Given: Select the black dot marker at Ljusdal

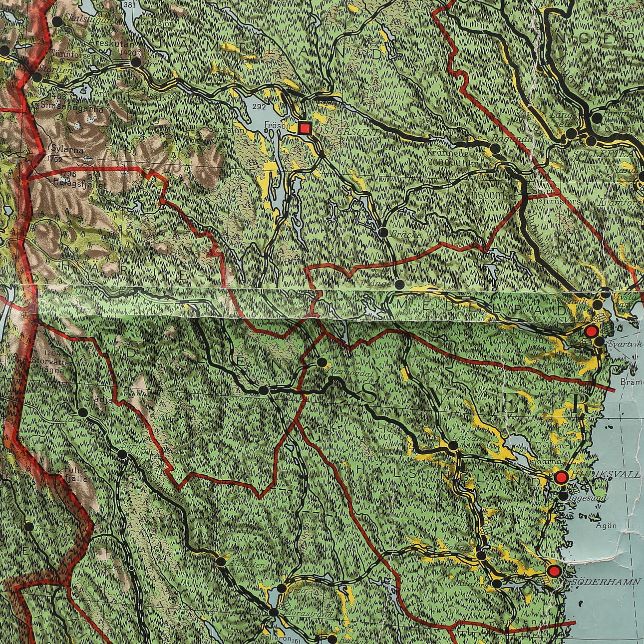Looking at the screenshot, I should pos(453,445).
